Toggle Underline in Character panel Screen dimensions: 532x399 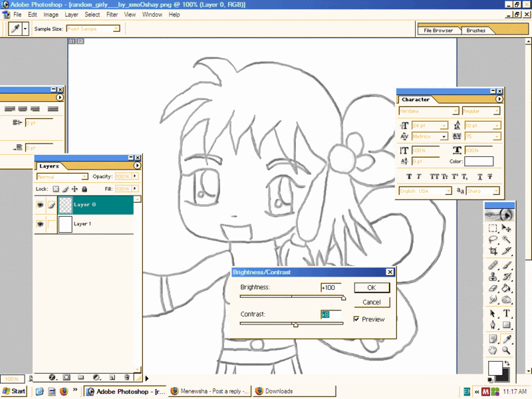pos(479,176)
